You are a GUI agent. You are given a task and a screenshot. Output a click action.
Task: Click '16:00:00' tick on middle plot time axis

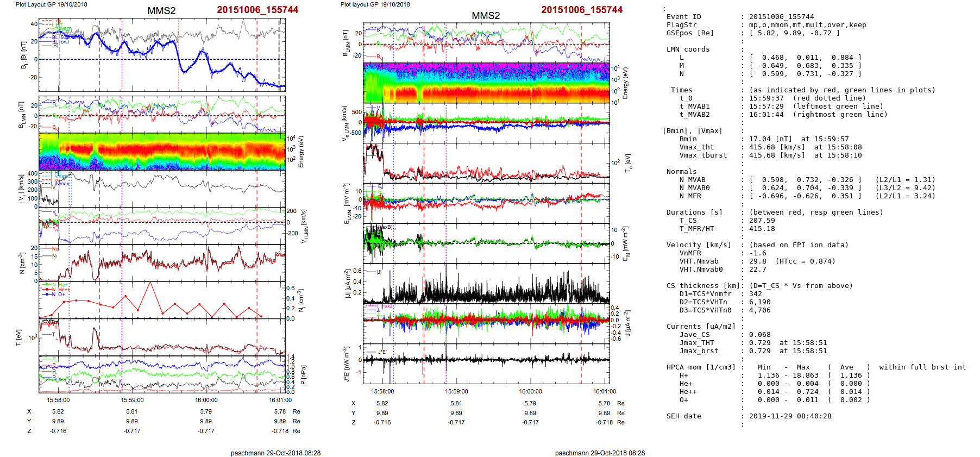pos(530,391)
